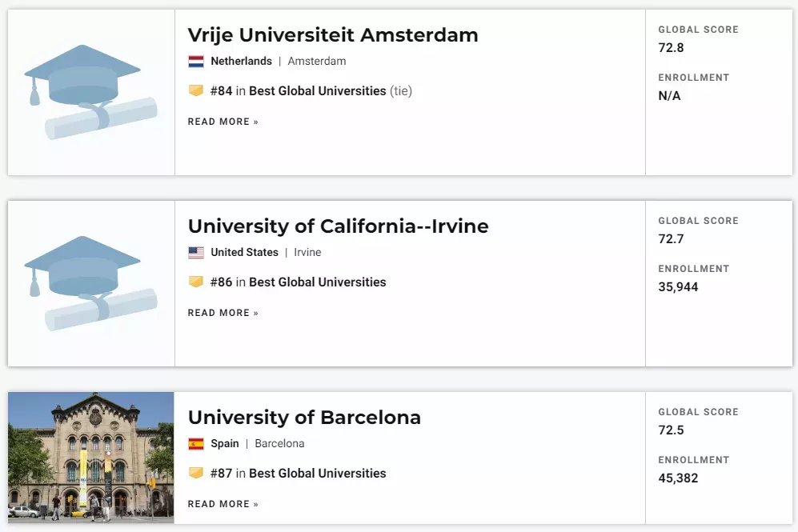The image size is (798, 532).
Task: Click the Netherlands flag icon
Action: [196, 62]
